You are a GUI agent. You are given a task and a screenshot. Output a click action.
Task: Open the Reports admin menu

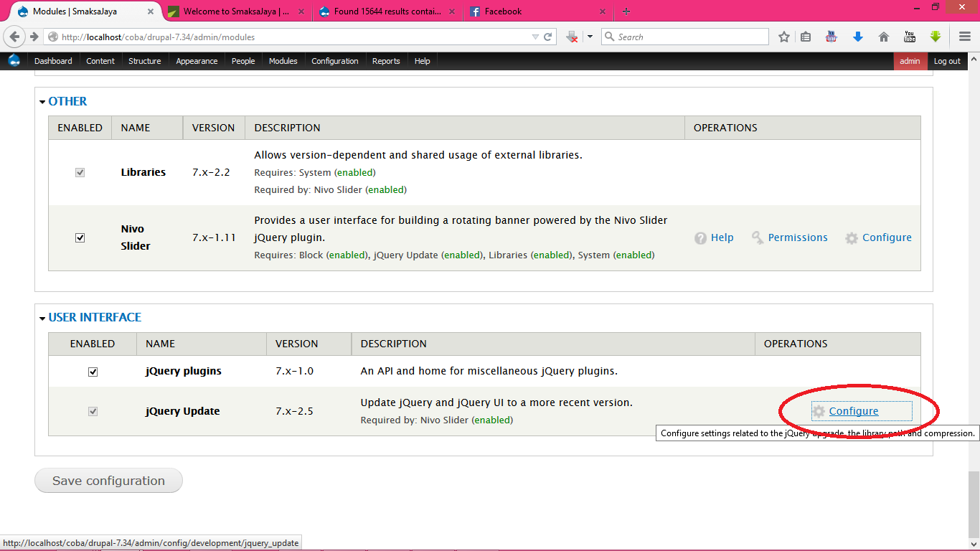pyautogui.click(x=386, y=61)
